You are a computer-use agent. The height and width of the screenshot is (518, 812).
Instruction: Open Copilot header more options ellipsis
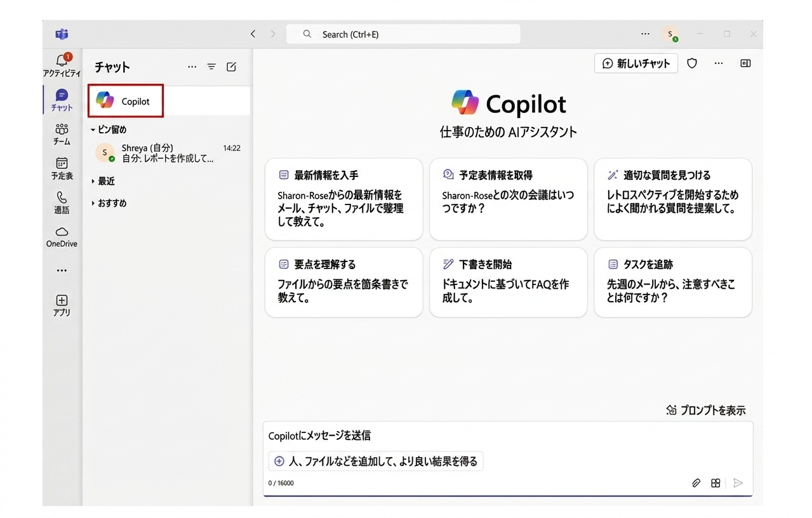719,63
